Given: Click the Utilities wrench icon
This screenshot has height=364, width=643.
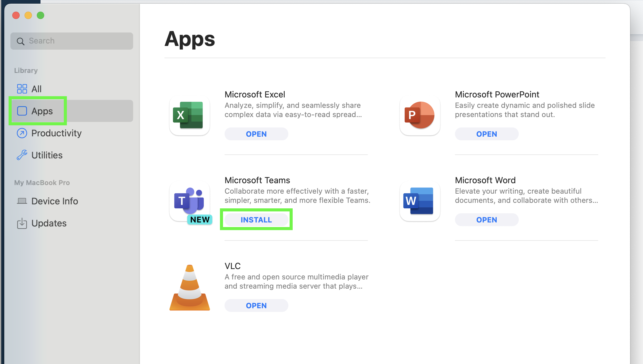Looking at the screenshot, I should coord(22,155).
